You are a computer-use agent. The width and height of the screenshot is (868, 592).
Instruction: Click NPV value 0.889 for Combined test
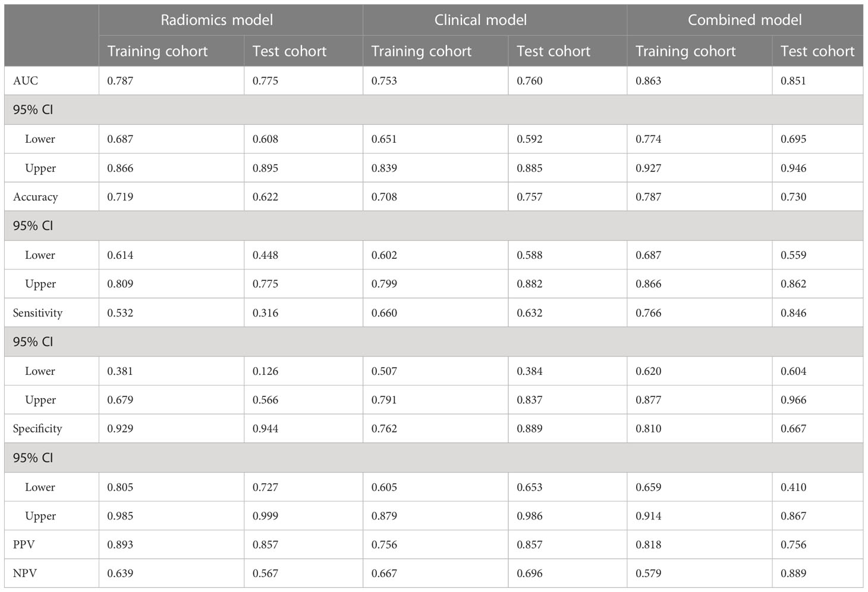pyautogui.click(x=794, y=574)
